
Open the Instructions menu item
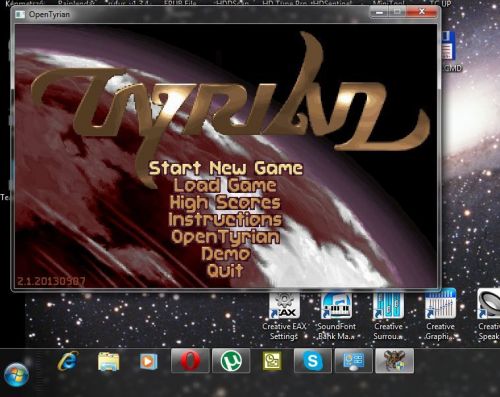tap(225, 220)
